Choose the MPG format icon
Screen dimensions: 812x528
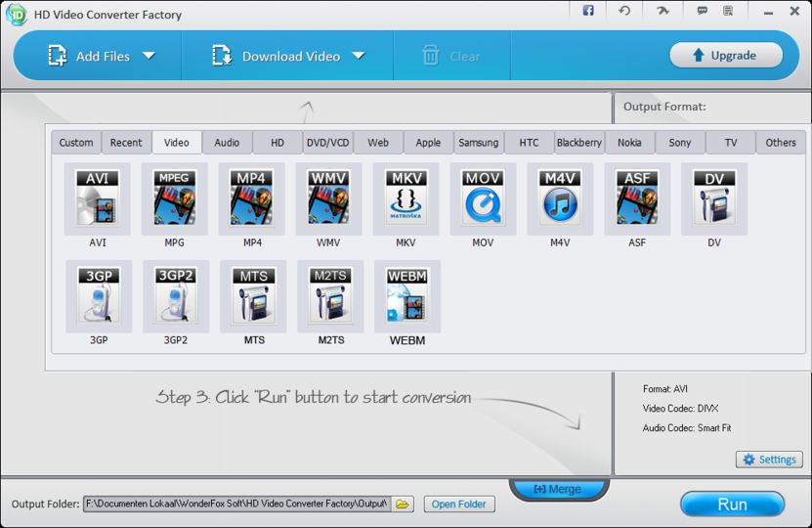[x=175, y=198]
